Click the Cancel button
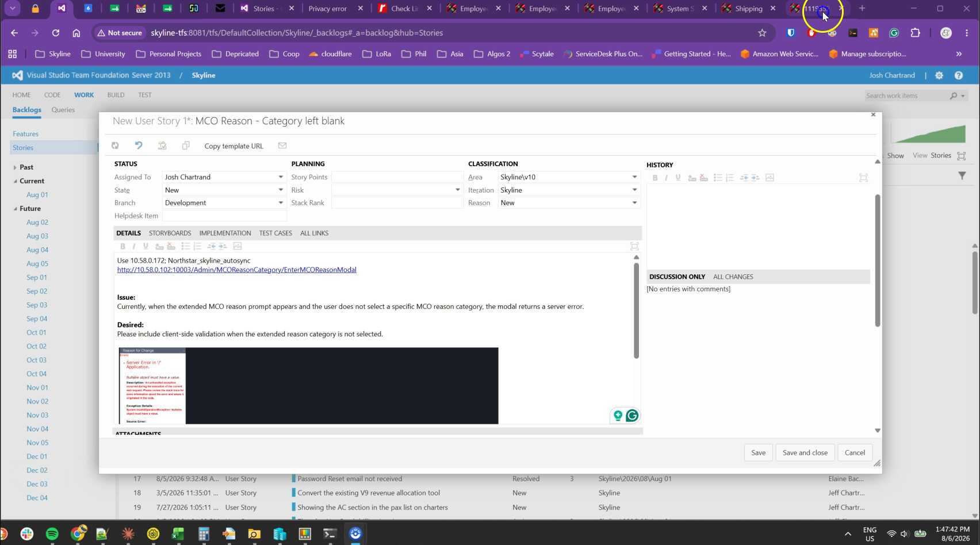The height and width of the screenshot is (545, 980). [855, 453]
